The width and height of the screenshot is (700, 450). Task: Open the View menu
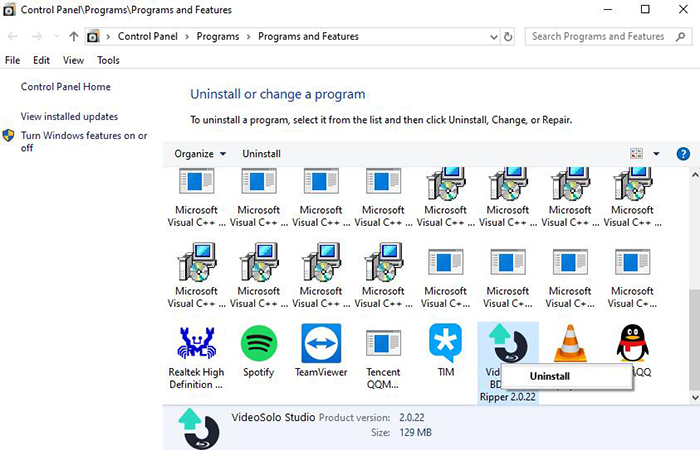(x=73, y=60)
